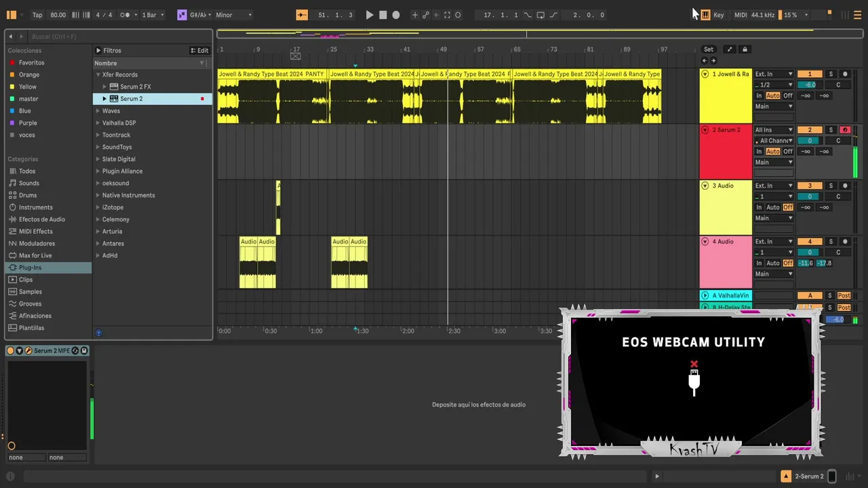Set track 3 Audio monitor to In

[x=759, y=207]
